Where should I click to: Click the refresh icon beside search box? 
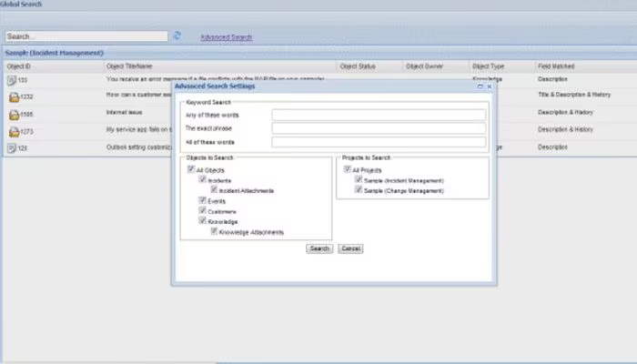(x=177, y=35)
